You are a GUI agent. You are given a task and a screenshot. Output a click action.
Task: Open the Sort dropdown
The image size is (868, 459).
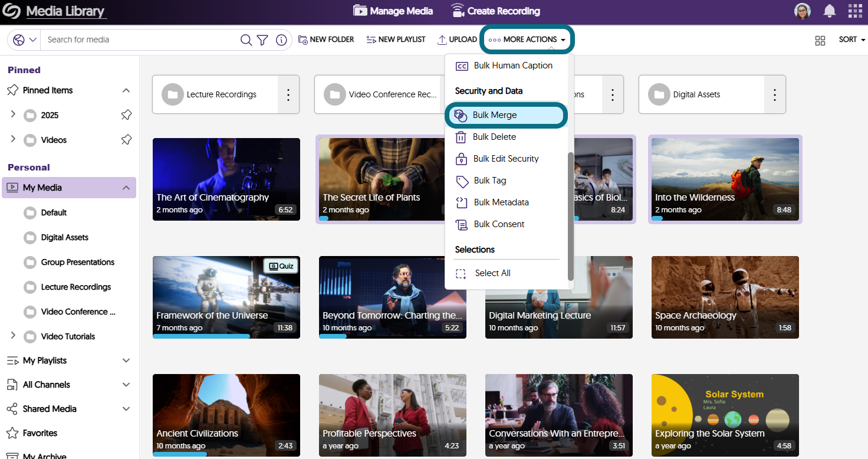(x=851, y=40)
